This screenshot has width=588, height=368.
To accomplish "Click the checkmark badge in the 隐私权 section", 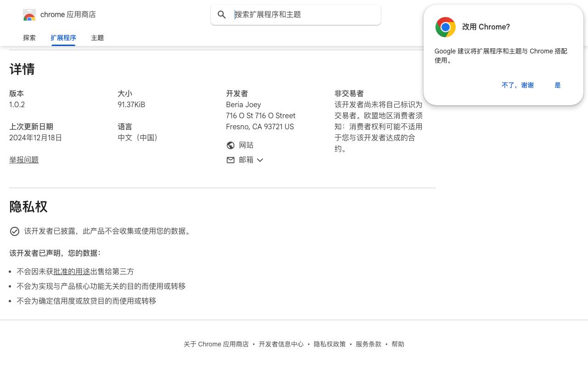I will click(15, 231).
